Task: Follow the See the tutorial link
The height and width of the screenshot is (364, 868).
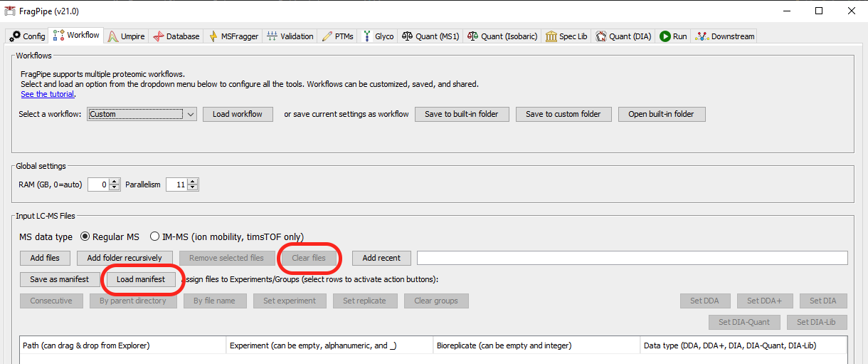Action: point(48,94)
